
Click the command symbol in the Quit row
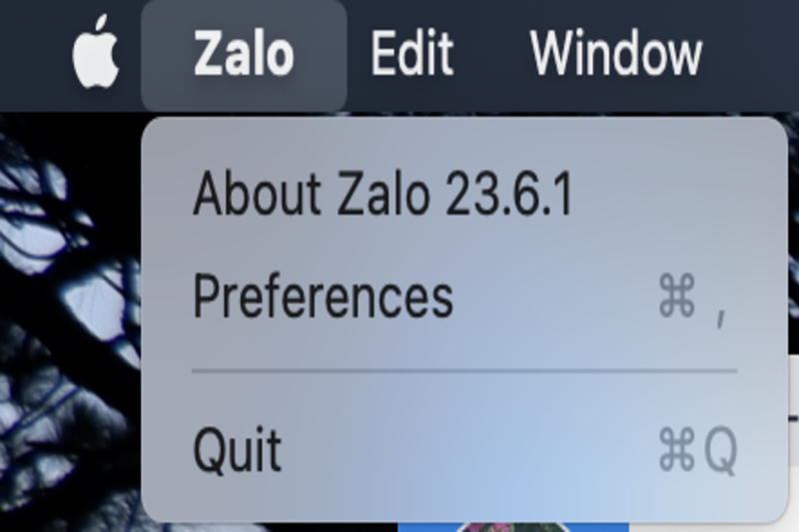676,452
